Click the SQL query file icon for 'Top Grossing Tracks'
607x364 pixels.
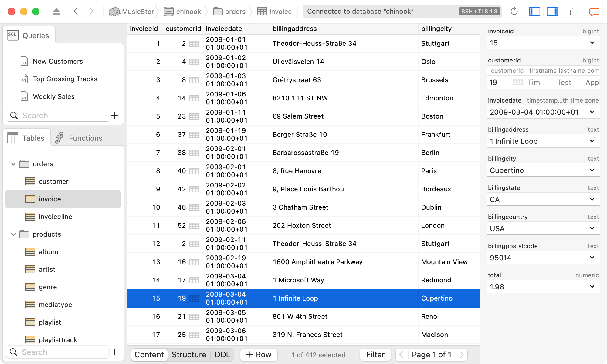tap(24, 79)
